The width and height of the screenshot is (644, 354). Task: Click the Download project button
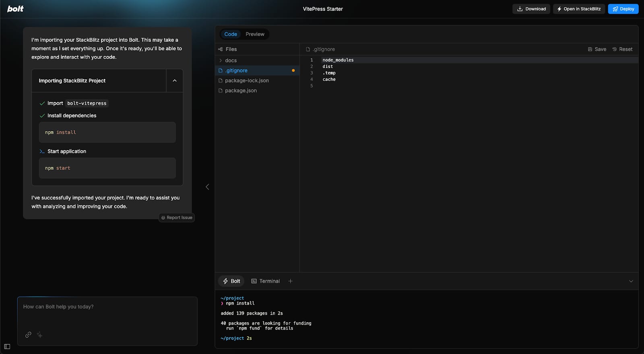pyautogui.click(x=531, y=9)
